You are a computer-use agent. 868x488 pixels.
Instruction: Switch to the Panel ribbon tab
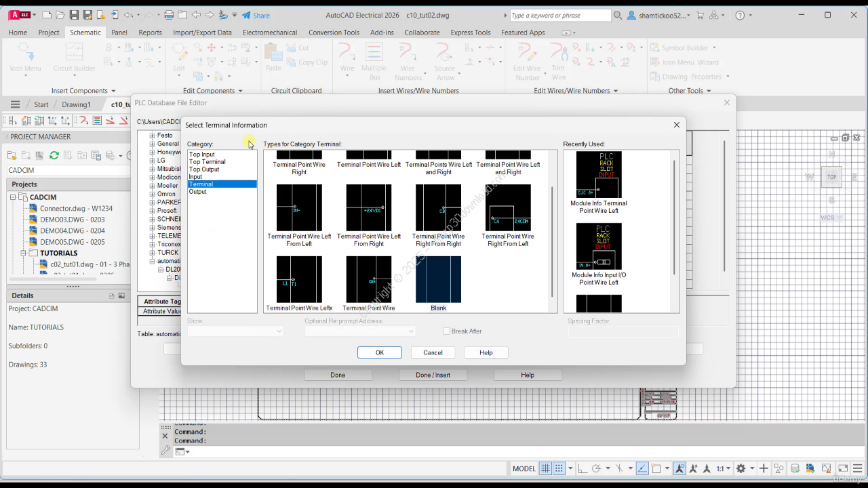coord(119,32)
